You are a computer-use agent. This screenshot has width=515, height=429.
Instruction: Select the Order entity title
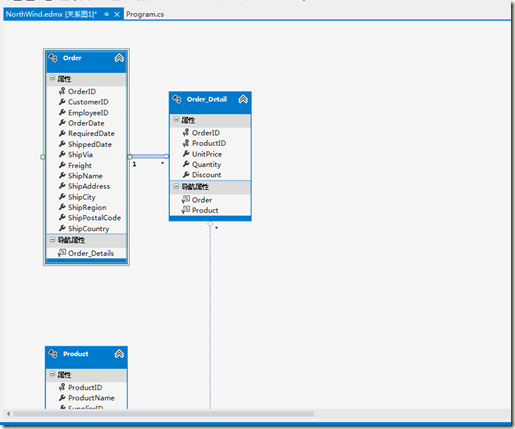coord(72,58)
